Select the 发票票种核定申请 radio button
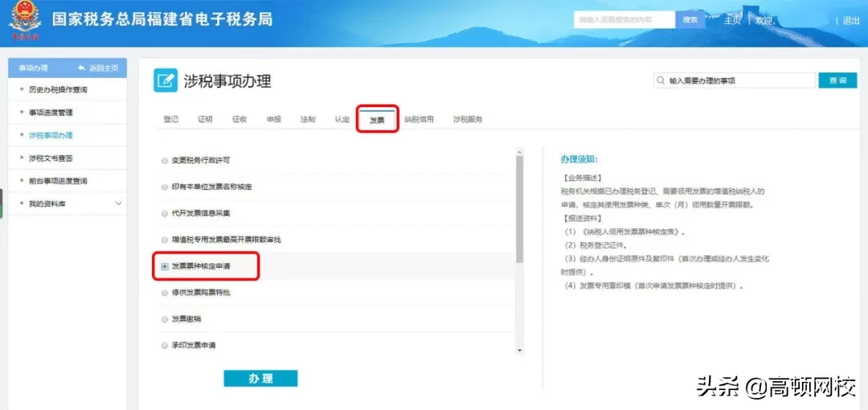Screen dimensions: 868x410 coord(165,267)
